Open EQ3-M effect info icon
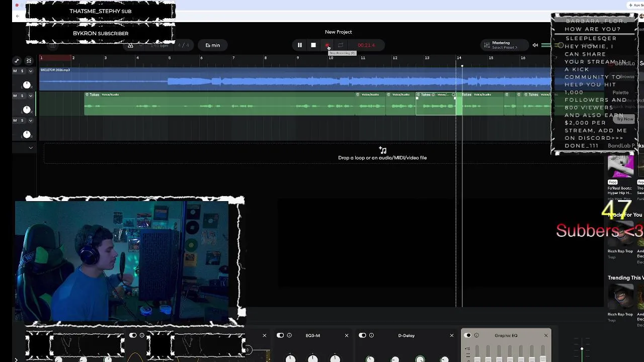 pyautogui.click(x=289, y=335)
